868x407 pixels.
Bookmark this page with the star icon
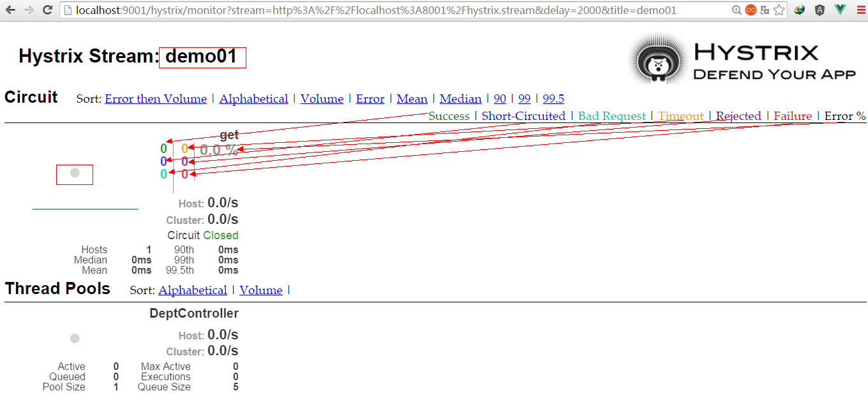[779, 10]
